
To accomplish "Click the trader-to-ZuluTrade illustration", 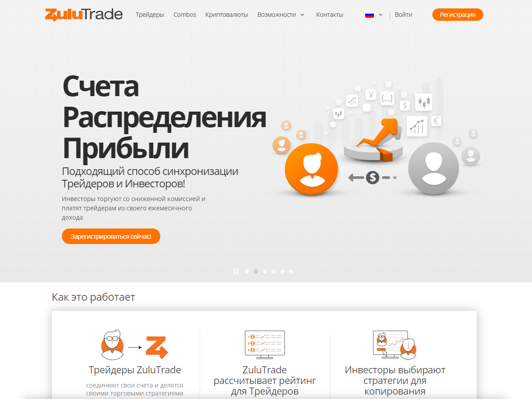I will point(135,345).
